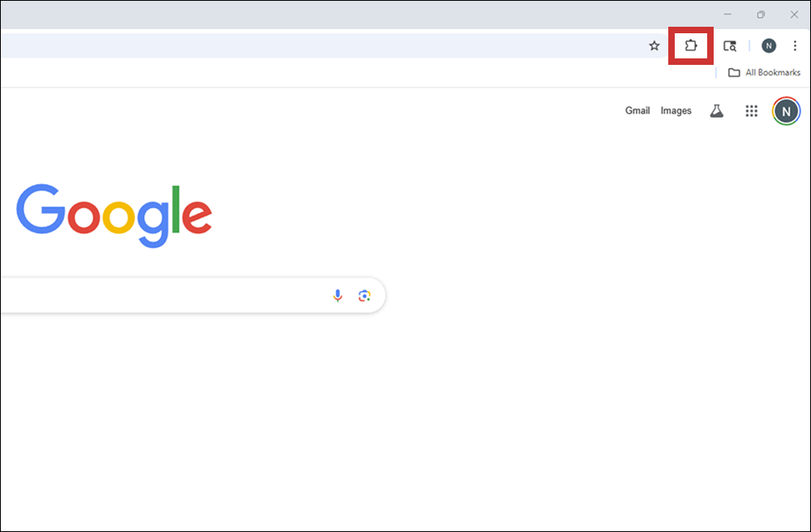The image size is (811, 532).
Task: Open the All Bookmarks folder
Action: (765, 72)
